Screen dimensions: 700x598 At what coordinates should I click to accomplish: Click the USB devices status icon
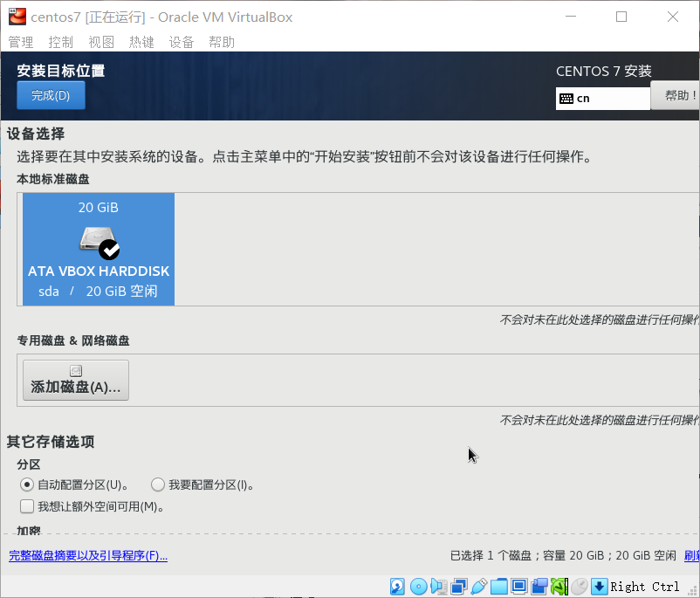[x=478, y=587]
